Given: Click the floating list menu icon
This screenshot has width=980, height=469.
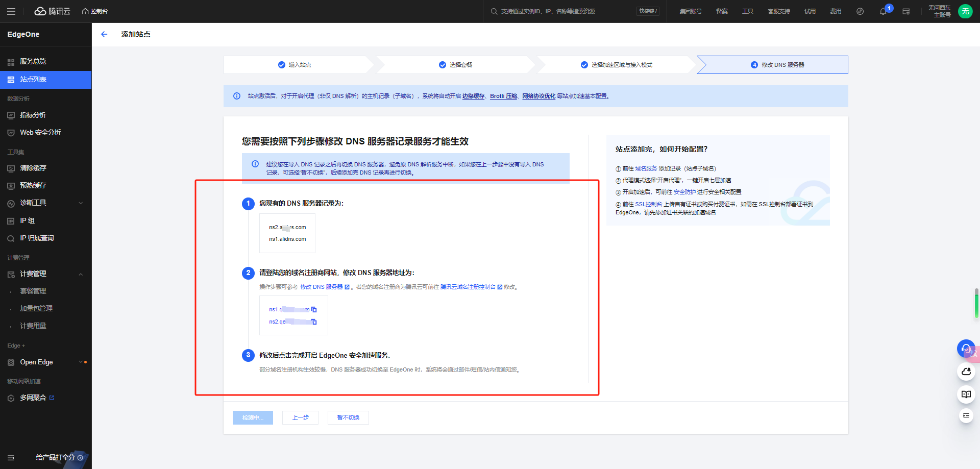Looking at the screenshot, I should pos(966,415).
